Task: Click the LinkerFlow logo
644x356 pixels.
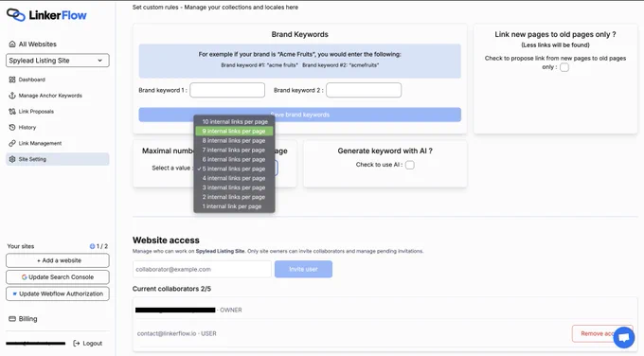Action: point(46,15)
